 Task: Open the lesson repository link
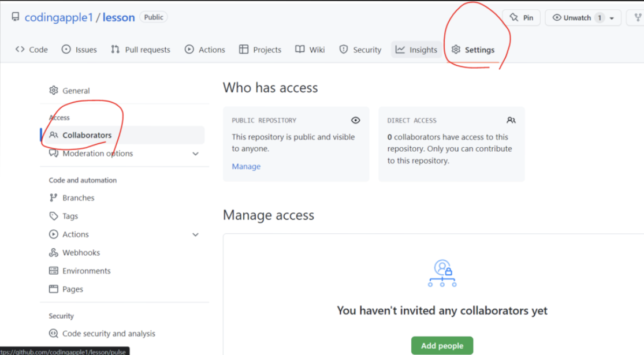point(119,17)
